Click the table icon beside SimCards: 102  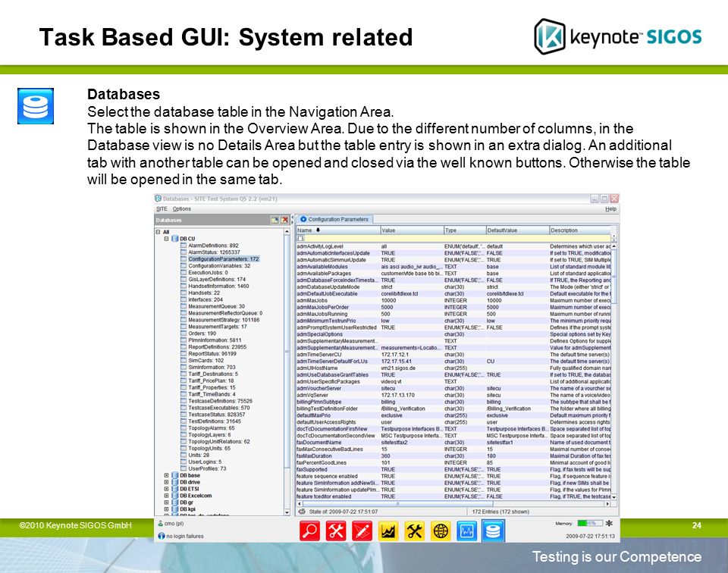184,360
